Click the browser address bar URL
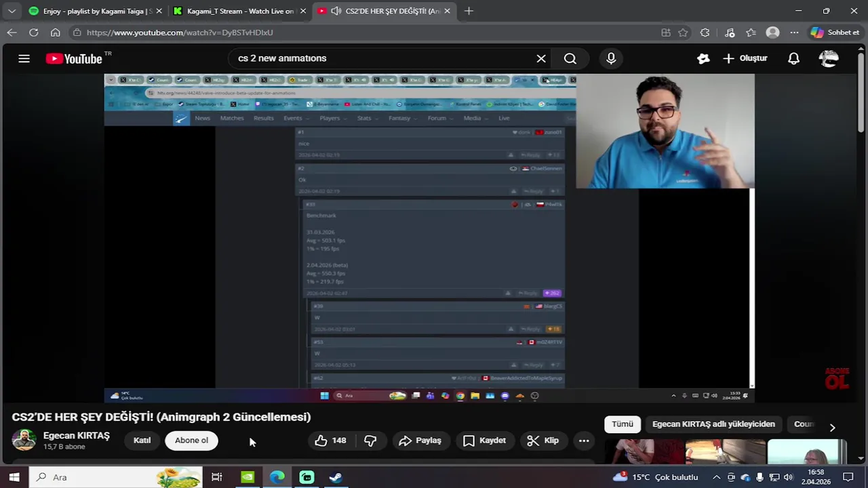The image size is (868, 488). (180, 33)
